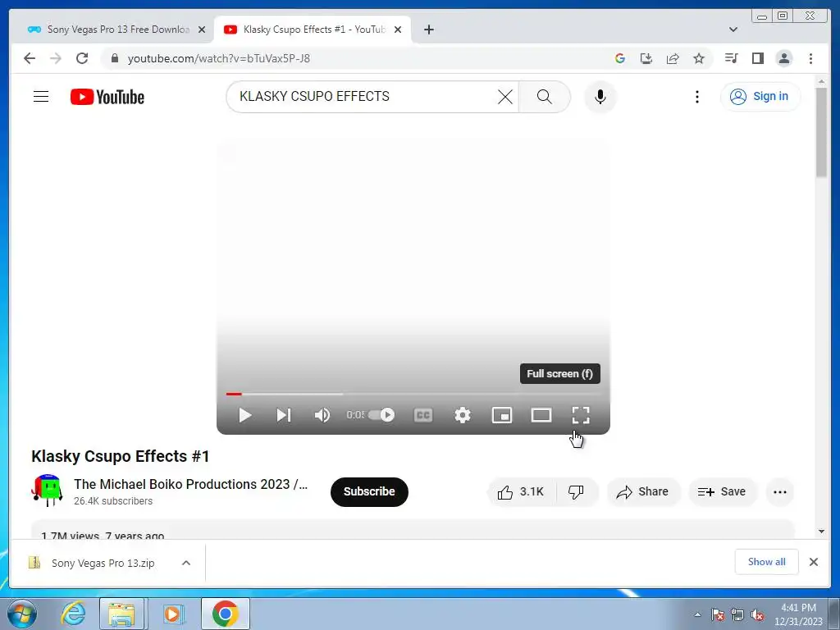Open Windows Explorer from the taskbar
840x630 pixels.
[x=121, y=614]
